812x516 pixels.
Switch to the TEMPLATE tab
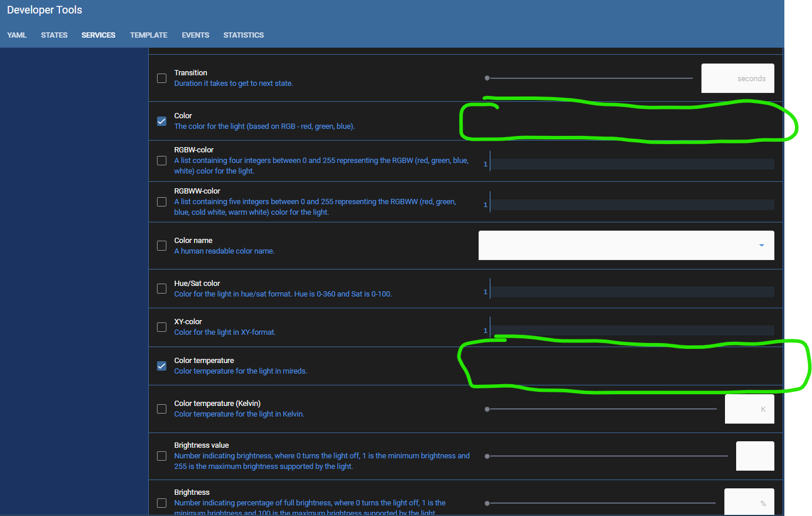148,35
